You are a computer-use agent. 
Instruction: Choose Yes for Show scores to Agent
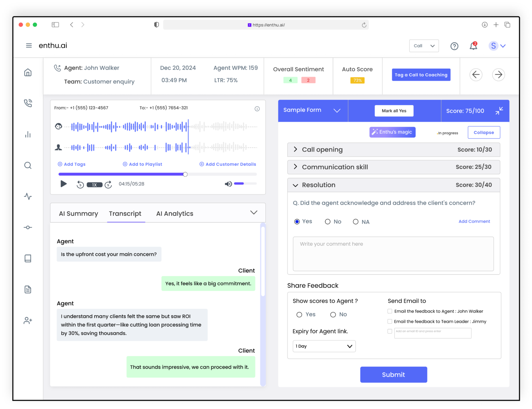(299, 314)
